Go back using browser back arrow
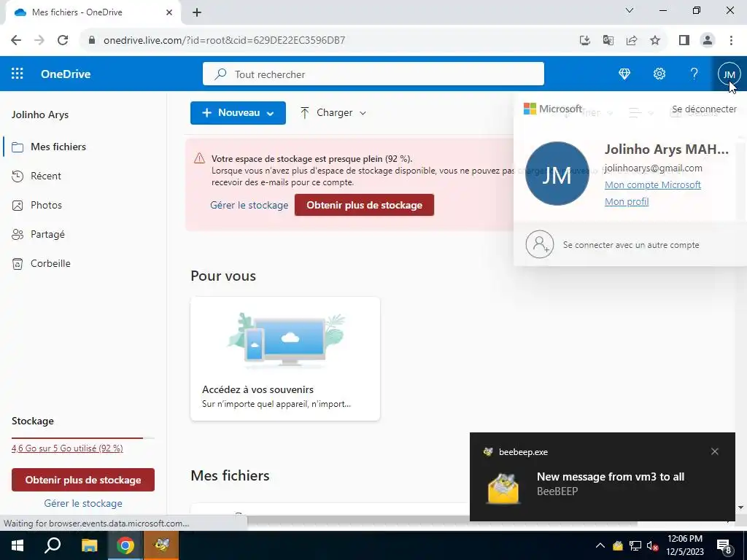The width and height of the screenshot is (747, 560). [16, 40]
